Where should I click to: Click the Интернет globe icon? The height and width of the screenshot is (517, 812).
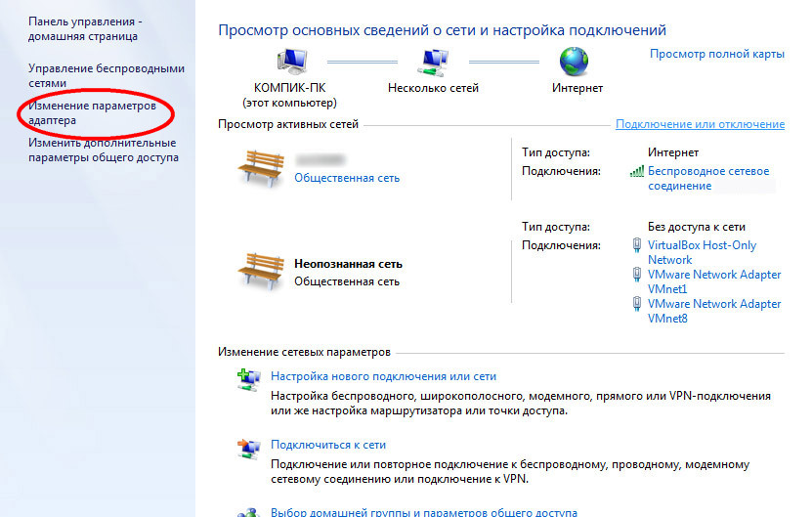574,62
